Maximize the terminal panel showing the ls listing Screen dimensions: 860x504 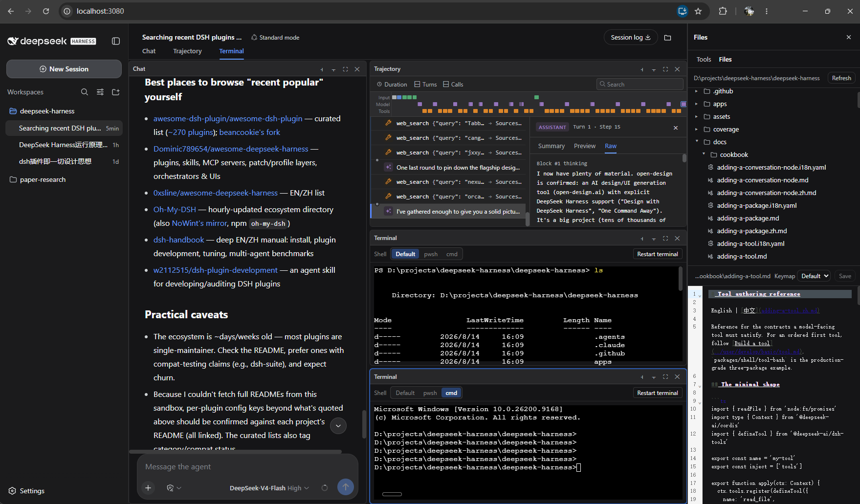click(x=665, y=239)
